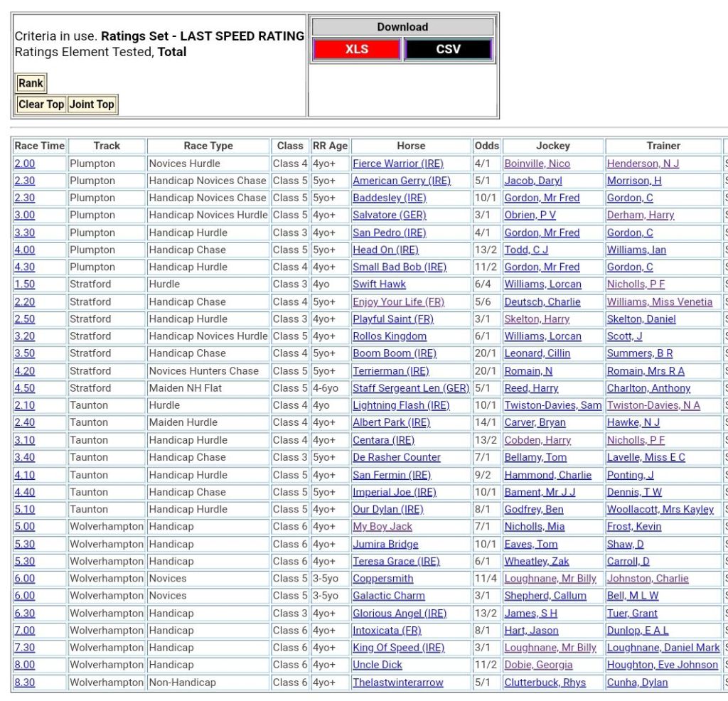Open horse link Fierce Warrior (IRE)
This screenshot has height=701, width=728.
pyautogui.click(x=397, y=164)
